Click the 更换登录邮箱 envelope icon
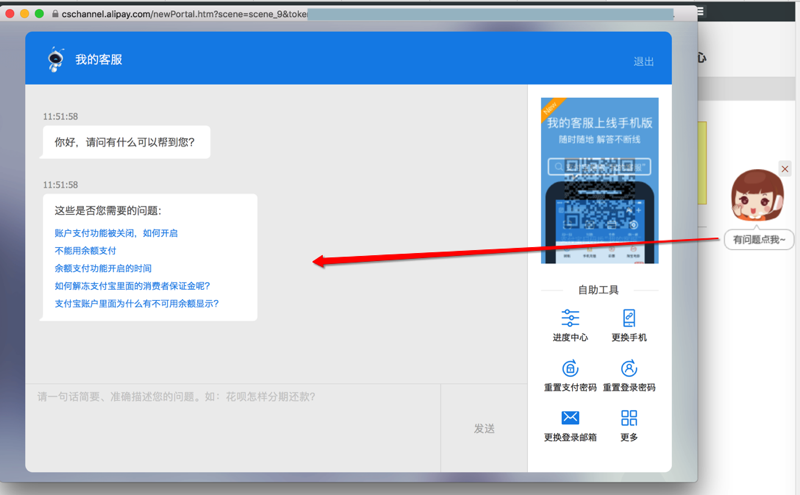800x495 pixels. coord(570,418)
